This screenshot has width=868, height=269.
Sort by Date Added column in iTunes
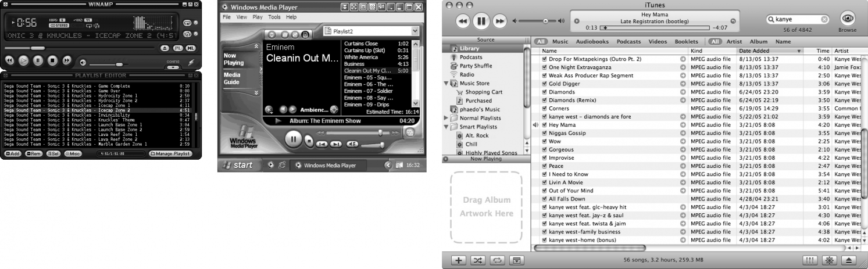pos(770,51)
